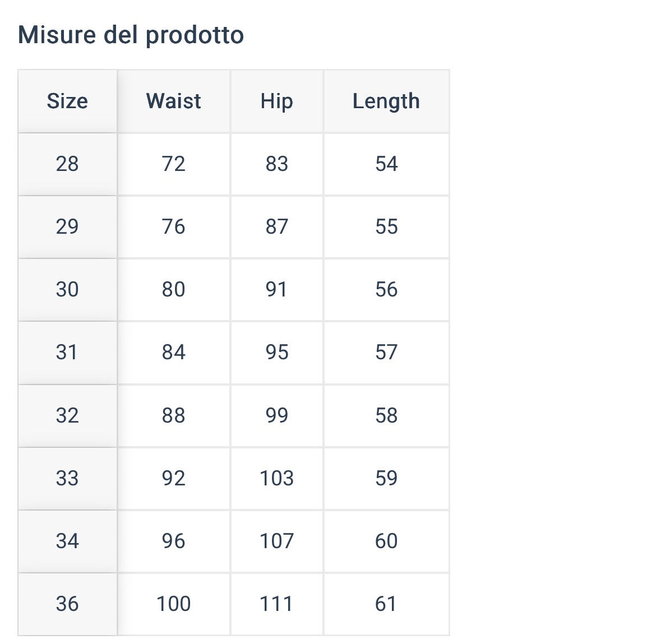The image size is (661, 644).
Task: Select the size 31 row label
Action: pyautogui.click(x=67, y=353)
